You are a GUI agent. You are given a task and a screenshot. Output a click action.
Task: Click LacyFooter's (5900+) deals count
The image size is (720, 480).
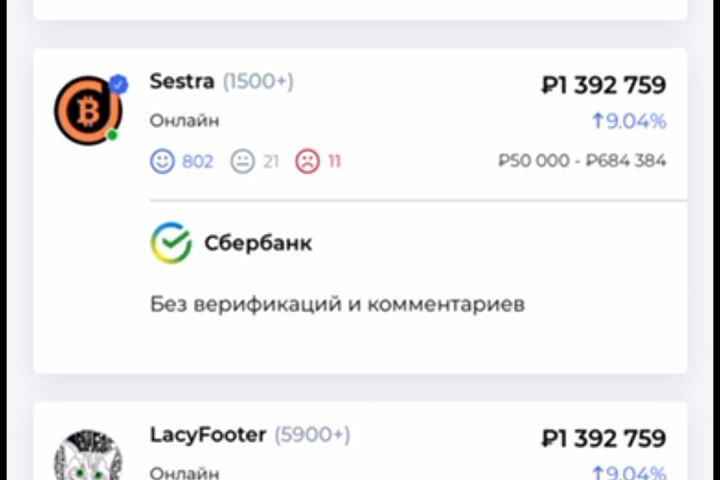312,435
